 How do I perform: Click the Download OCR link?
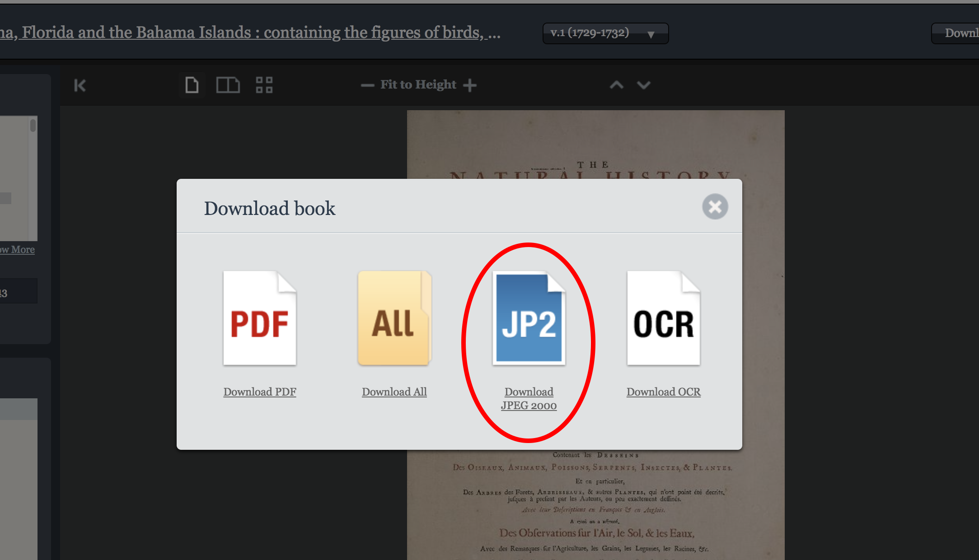[x=663, y=392]
